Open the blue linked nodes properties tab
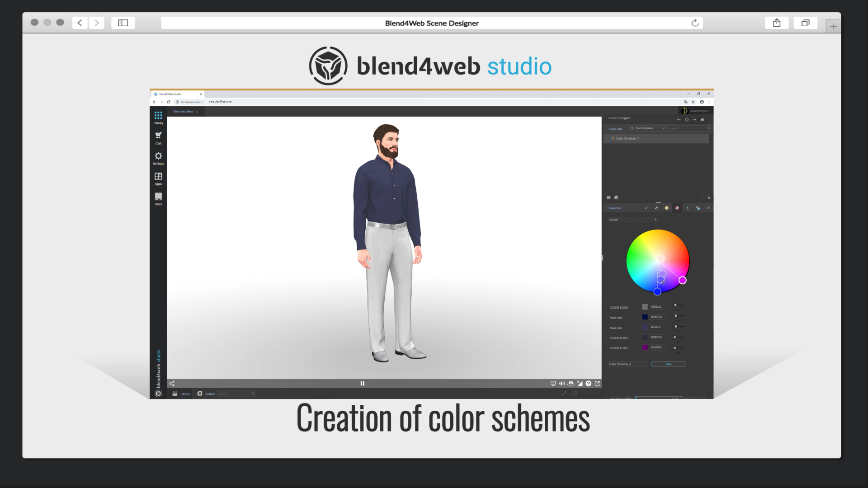Viewport: 868px width, 488px height. coord(698,208)
